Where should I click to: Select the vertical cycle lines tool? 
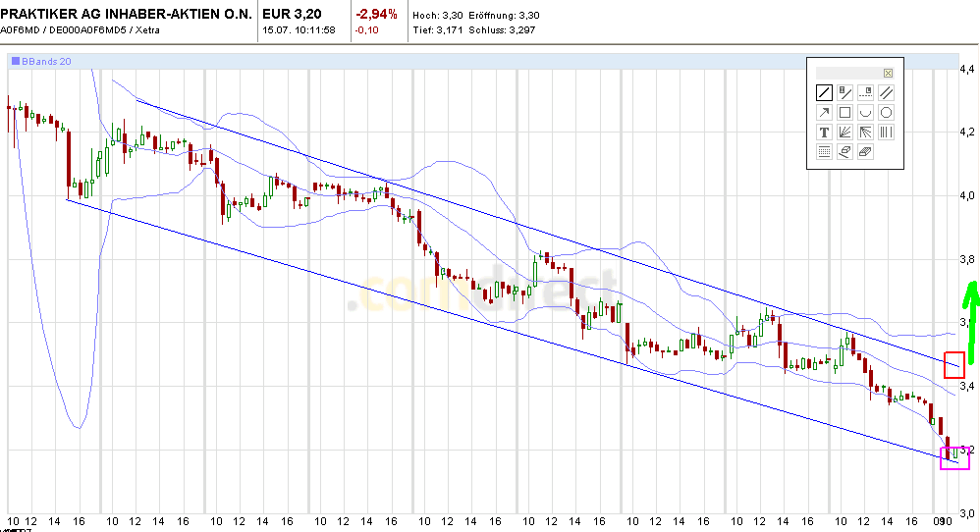[887, 132]
